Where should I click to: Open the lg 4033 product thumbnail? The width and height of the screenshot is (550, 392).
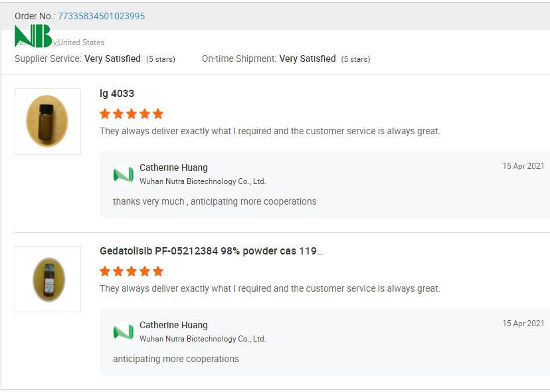[47, 122]
